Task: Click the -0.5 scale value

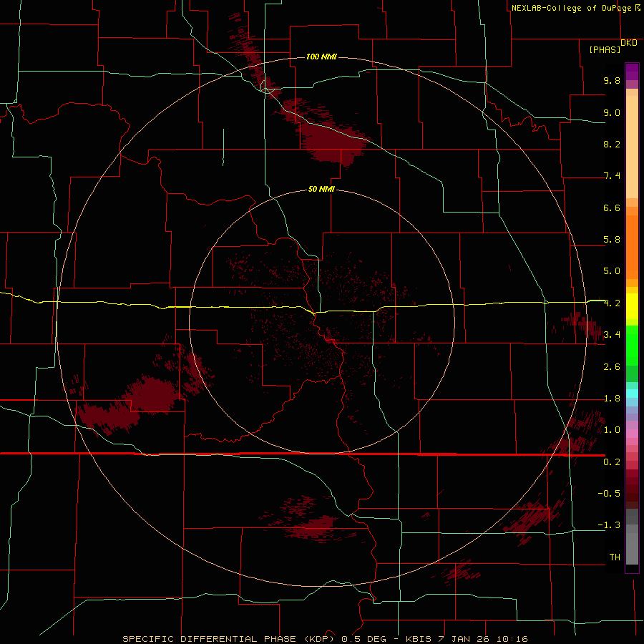Action: (x=609, y=493)
